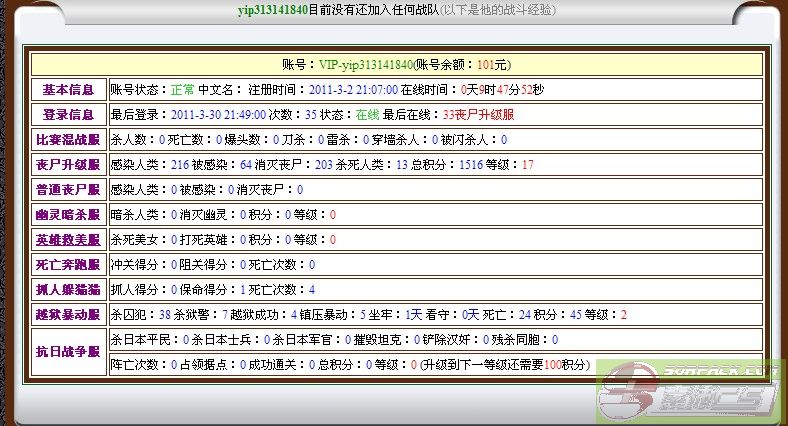This screenshot has width=788, height=426.
Task: Click the 基本信息 row header
Action: click(x=68, y=89)
